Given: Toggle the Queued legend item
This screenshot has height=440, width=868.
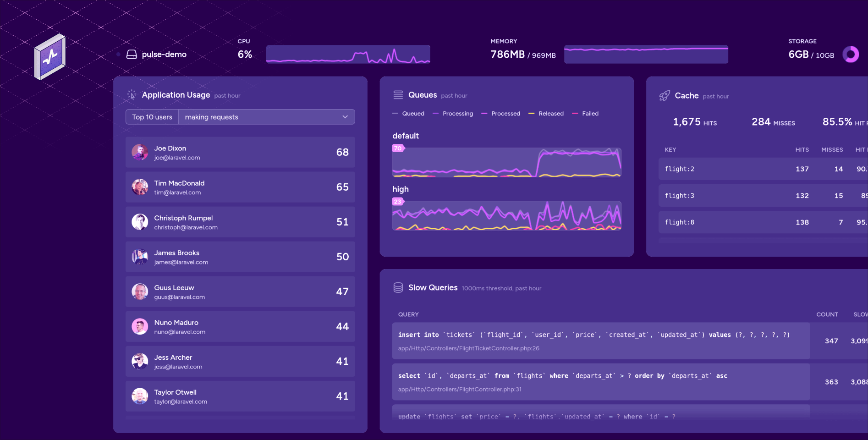Looking at the screenshot, I should click(x=408, y=114).
